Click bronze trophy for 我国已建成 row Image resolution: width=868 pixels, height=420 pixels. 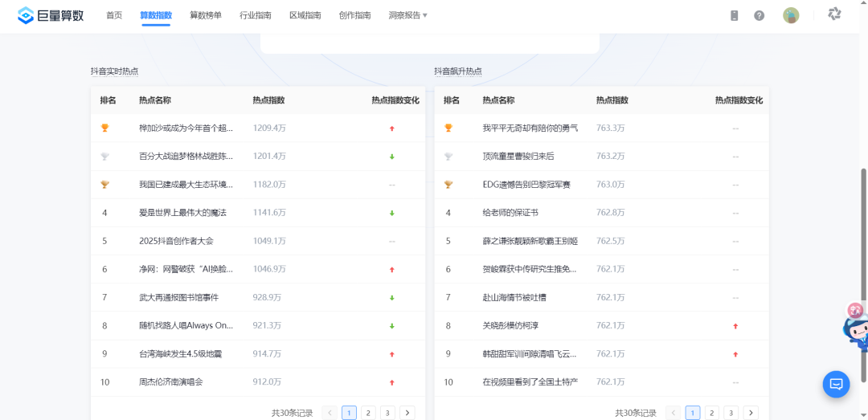coord(104,184)
